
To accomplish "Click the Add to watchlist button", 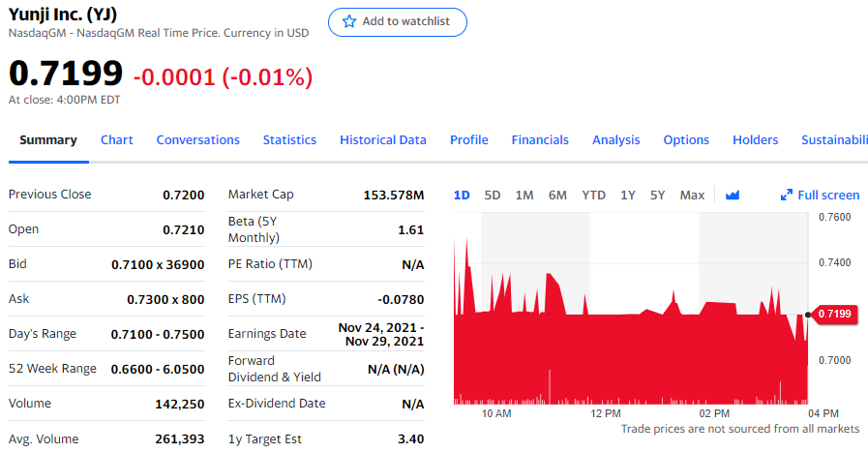I will (x=398, y=21).
